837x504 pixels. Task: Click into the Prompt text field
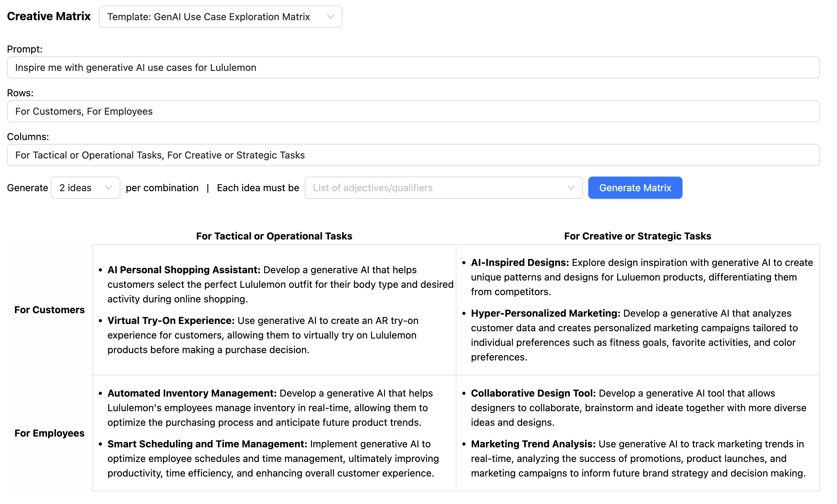pyautogui.click(x=413, y=67)
